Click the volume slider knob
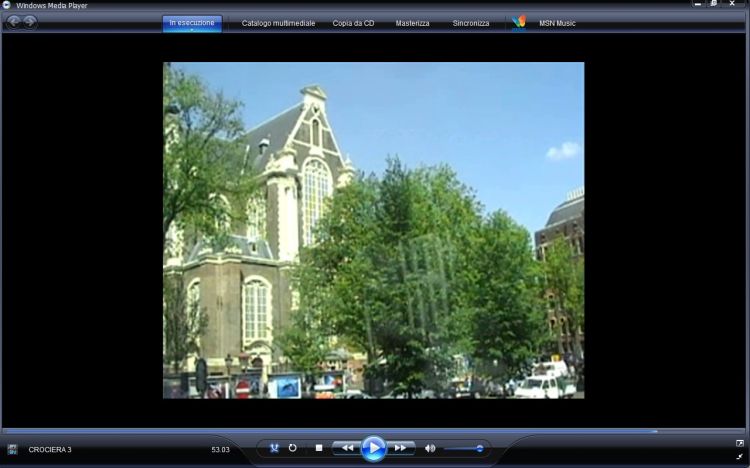The height and width of the screenshot is (468, 750). [479, 448]
